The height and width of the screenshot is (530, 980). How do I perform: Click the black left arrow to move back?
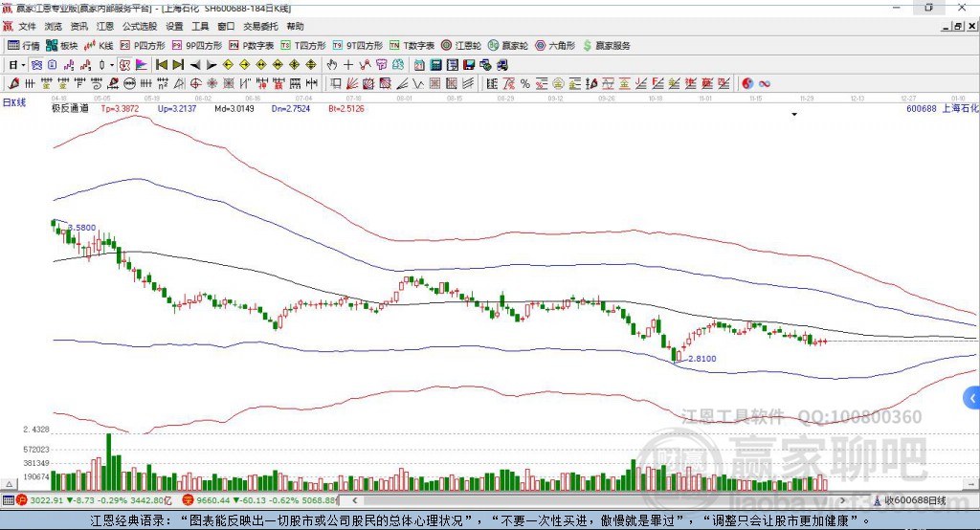[195, 65]
